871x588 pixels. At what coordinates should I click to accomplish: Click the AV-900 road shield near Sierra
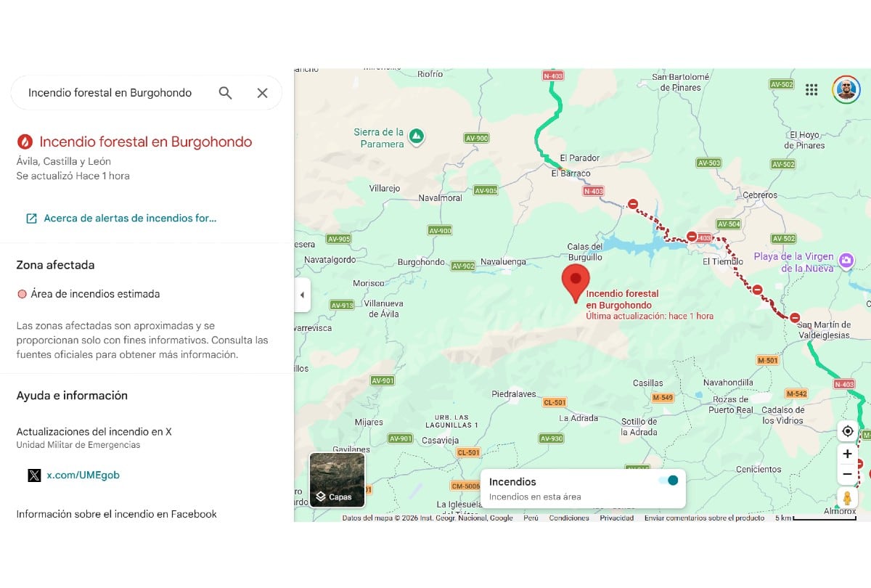[x=477, y=138]
